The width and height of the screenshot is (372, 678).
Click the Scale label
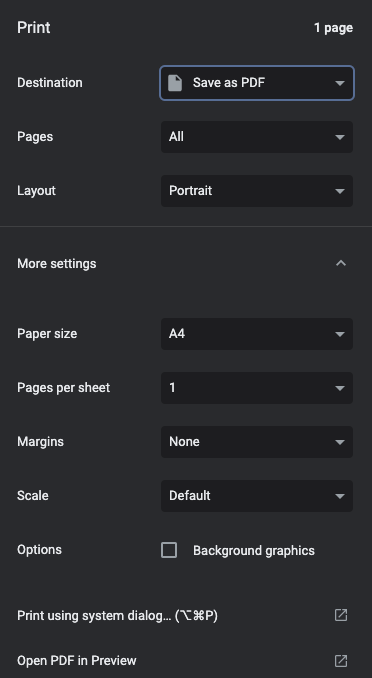33,496
